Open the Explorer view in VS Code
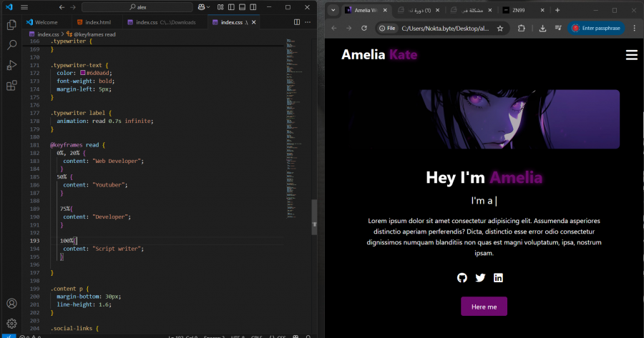The width and height of the screenshot is (644, 338). tap(11, 24)
